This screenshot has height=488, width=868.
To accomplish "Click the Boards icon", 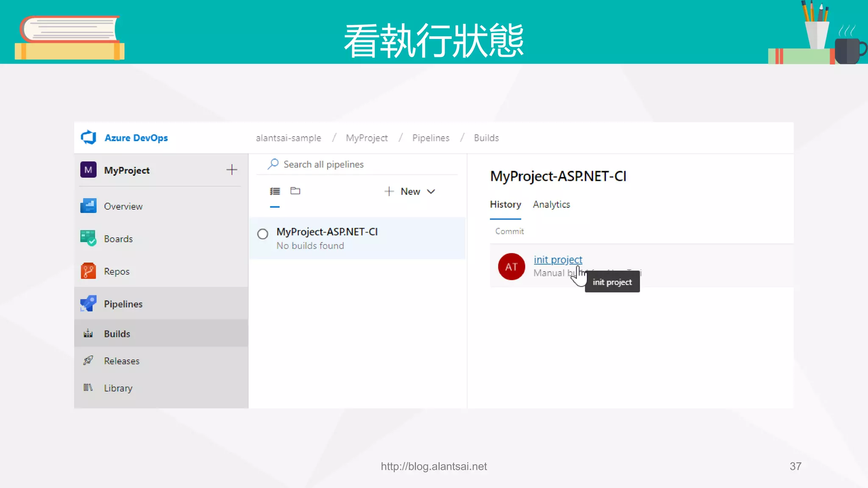I will coord(88,238).
